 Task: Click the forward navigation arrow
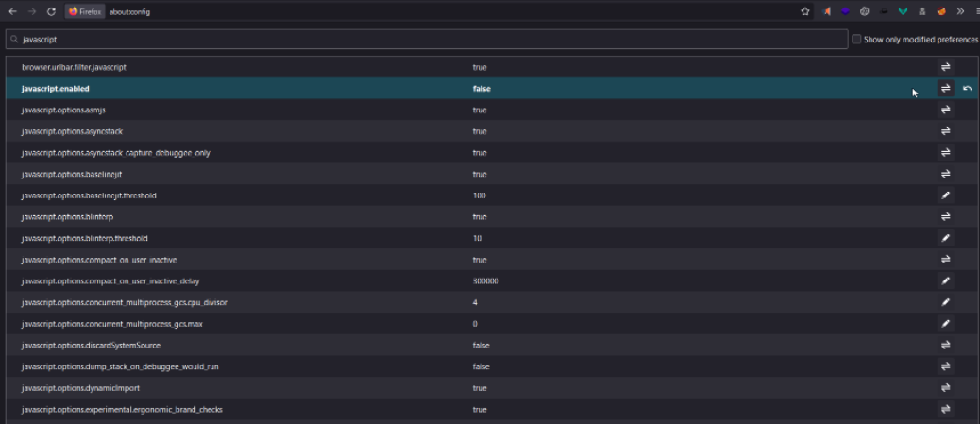click(32, 11)
